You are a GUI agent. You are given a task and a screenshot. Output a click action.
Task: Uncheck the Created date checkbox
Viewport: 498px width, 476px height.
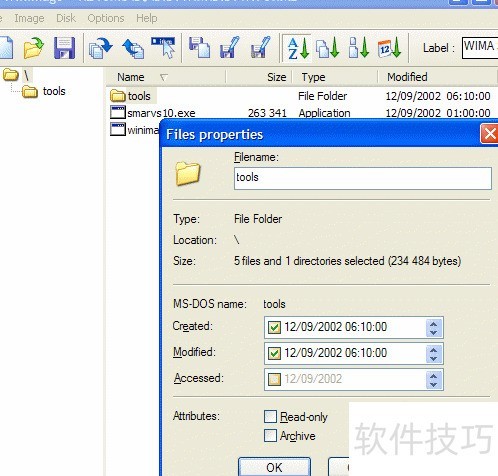pyautogui.click(x=274, y=327)
